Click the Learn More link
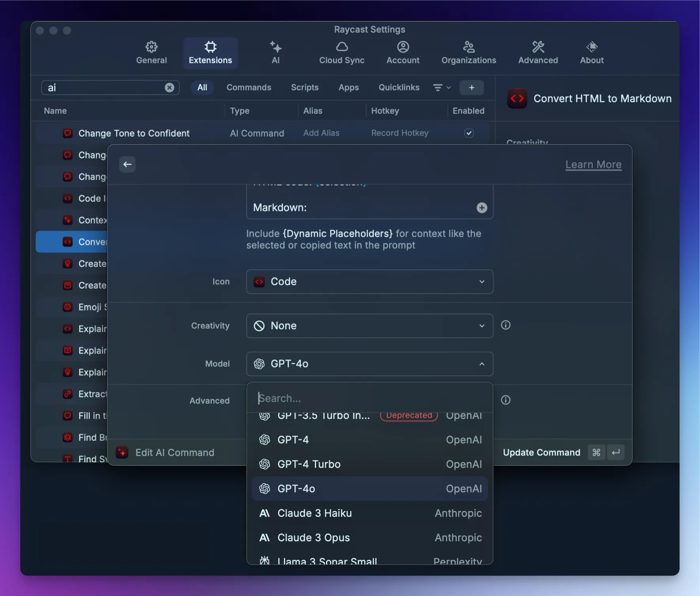This screenshot has height=596, width=700. (593, 164)
